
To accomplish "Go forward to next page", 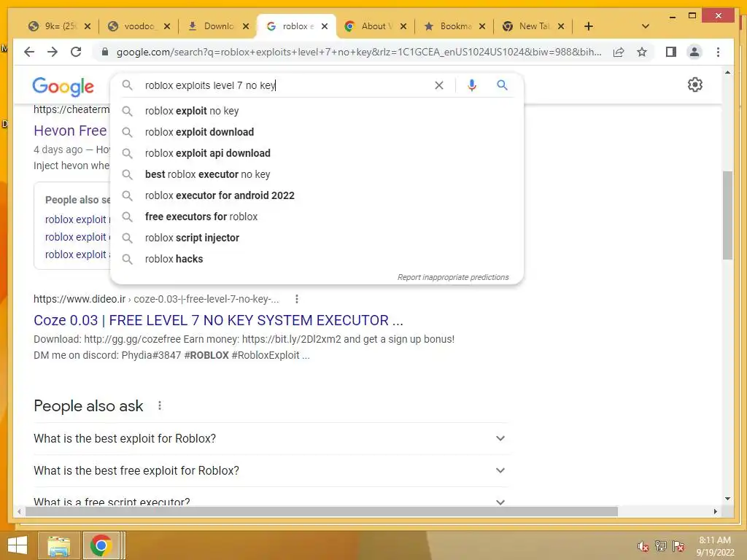I will click(53, 52).
